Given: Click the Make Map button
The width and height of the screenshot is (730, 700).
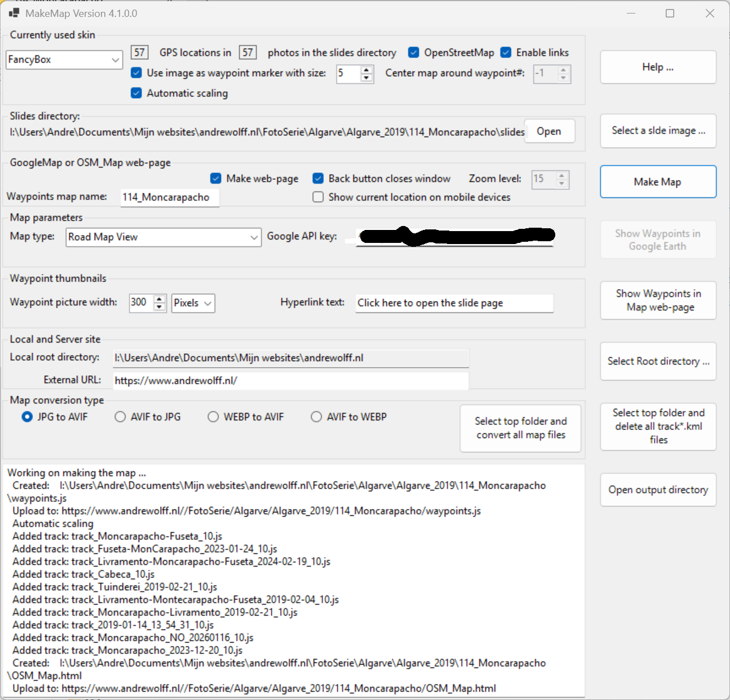Looking at the screenshot, I should (658, 181).
